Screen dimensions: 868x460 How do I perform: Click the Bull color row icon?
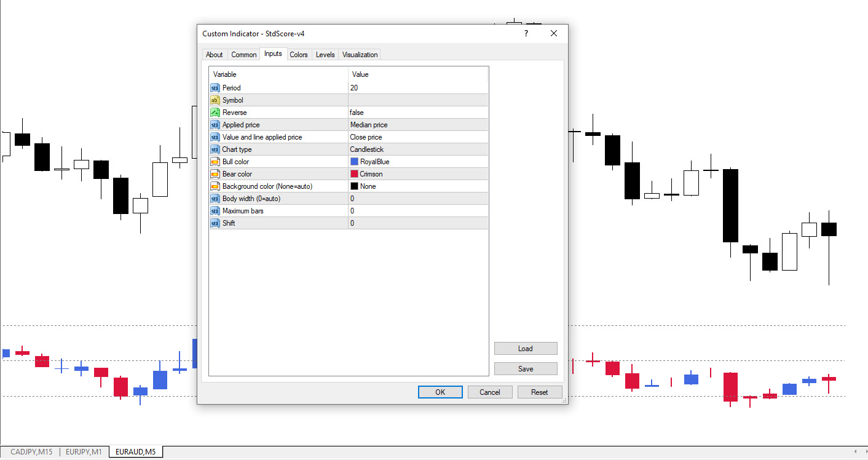point(215,162)
